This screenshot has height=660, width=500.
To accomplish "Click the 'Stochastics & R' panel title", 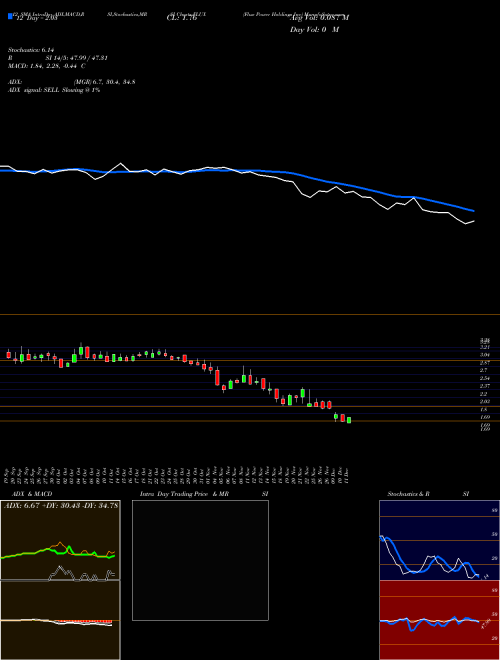I will [x=409, y=494].
